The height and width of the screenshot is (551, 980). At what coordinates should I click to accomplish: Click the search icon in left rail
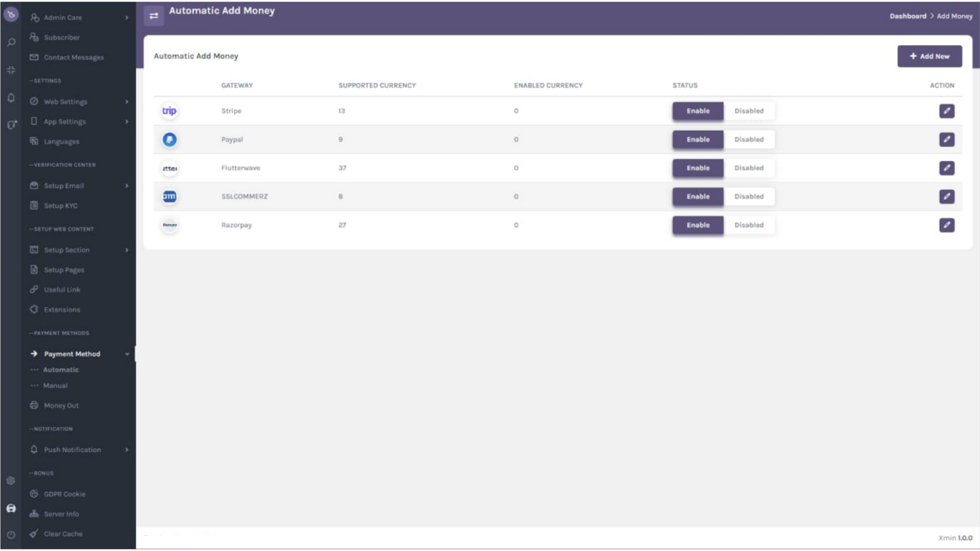click(x=11, y=42)
